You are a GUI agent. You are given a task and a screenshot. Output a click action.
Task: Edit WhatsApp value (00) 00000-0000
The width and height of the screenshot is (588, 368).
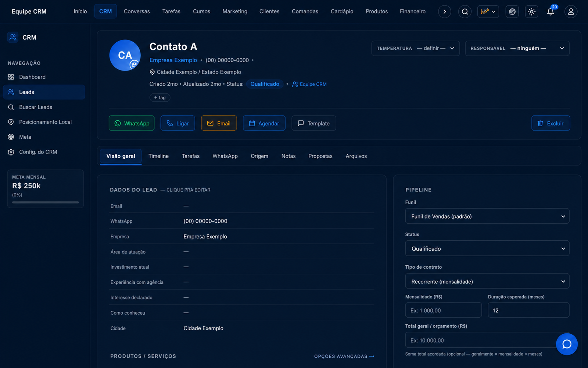pos(205,221)
